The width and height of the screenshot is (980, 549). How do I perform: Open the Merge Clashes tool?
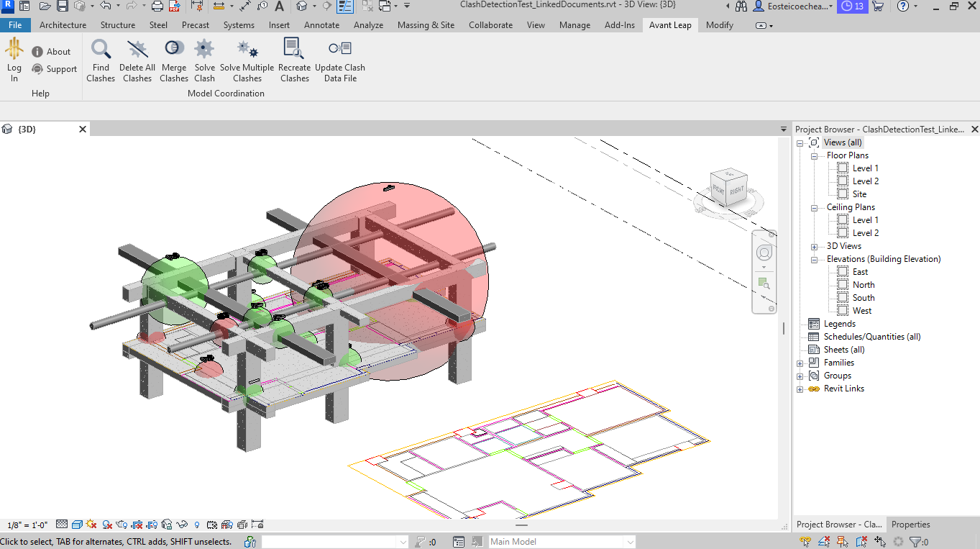174,60
